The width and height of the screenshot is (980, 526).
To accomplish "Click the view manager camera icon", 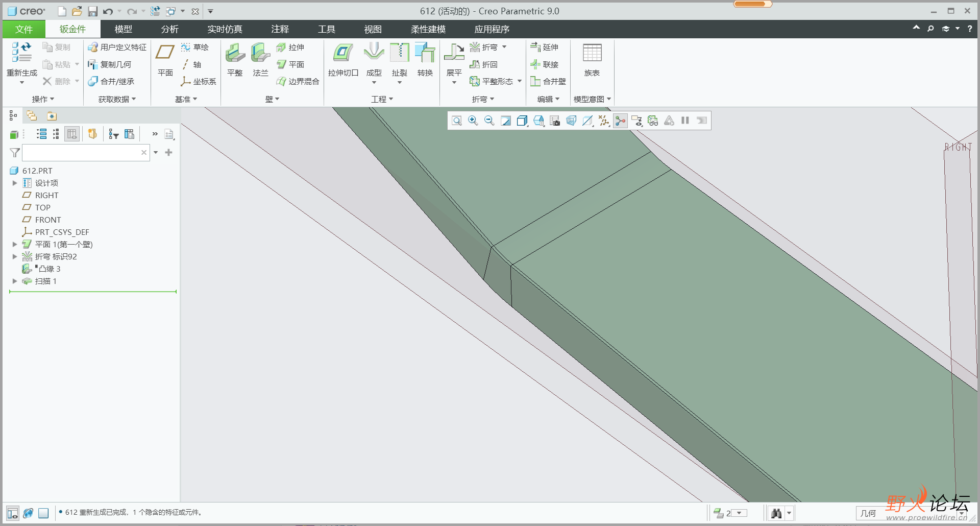I will (x=555, y=121).
